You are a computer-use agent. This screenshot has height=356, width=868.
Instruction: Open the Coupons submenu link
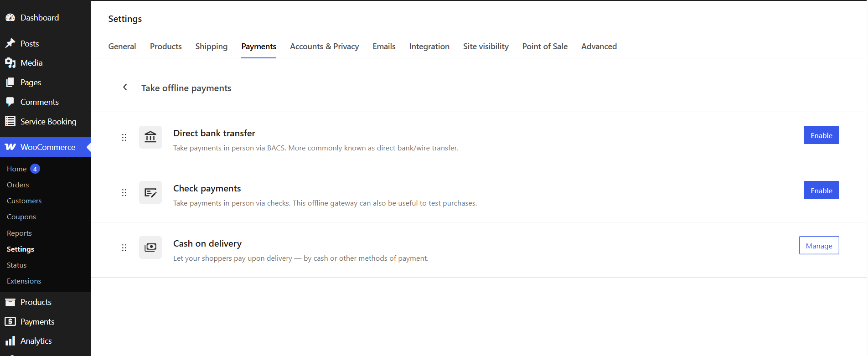click(x=21, y=217)
